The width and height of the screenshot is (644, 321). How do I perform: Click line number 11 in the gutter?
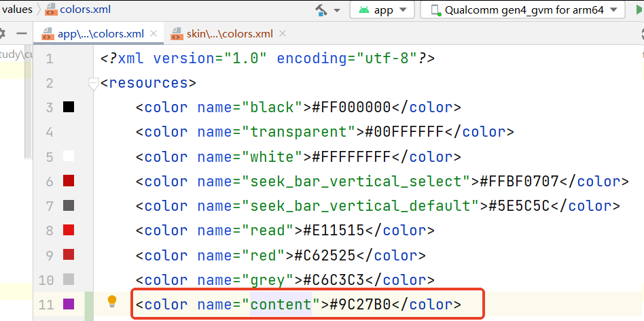coord(46,305)
